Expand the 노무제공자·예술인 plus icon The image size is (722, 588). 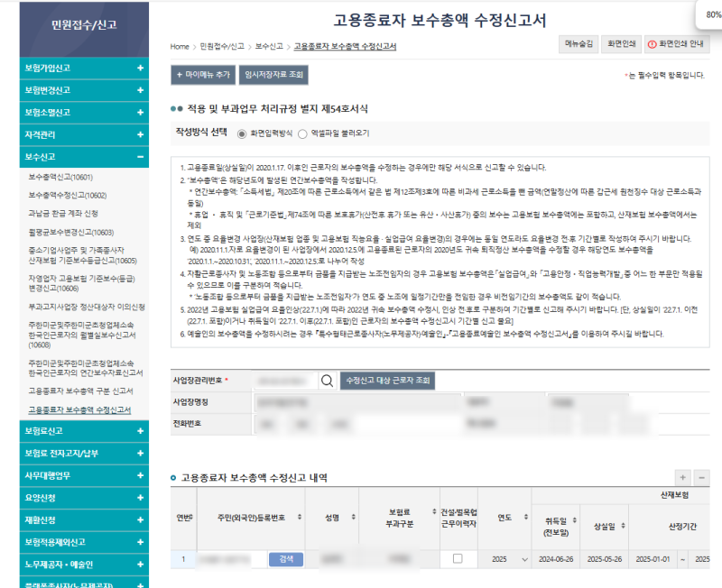coord(141,565)
